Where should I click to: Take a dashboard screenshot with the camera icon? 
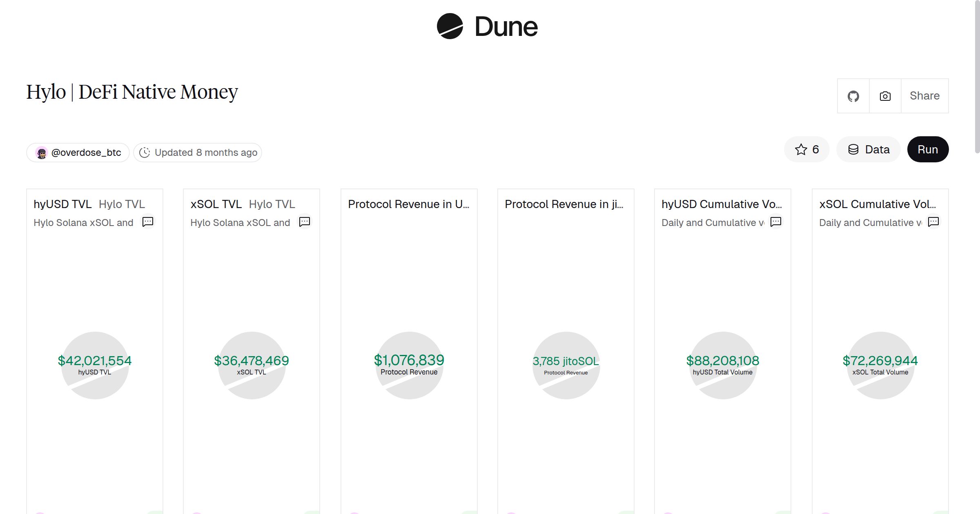pyautogui.click(x=885, y=95)
